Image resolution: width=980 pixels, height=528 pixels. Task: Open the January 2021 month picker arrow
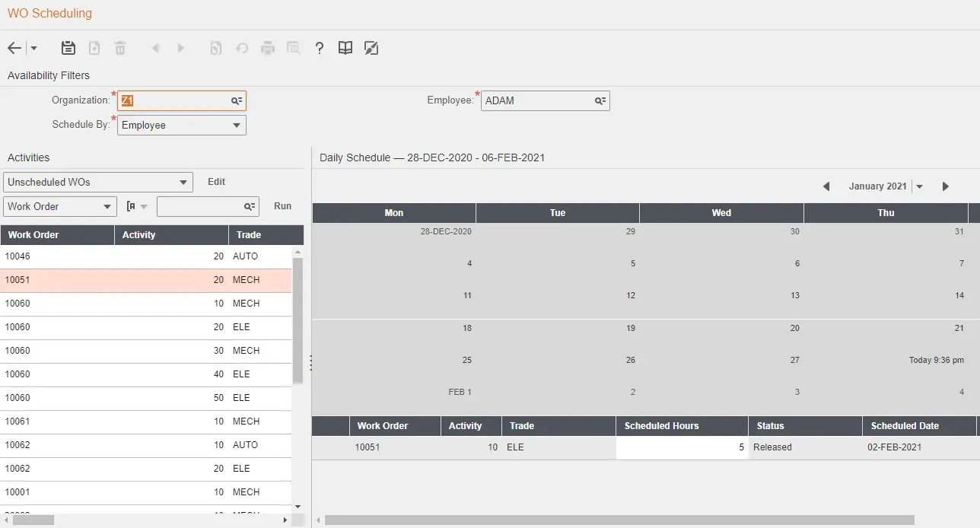(920, 186)
